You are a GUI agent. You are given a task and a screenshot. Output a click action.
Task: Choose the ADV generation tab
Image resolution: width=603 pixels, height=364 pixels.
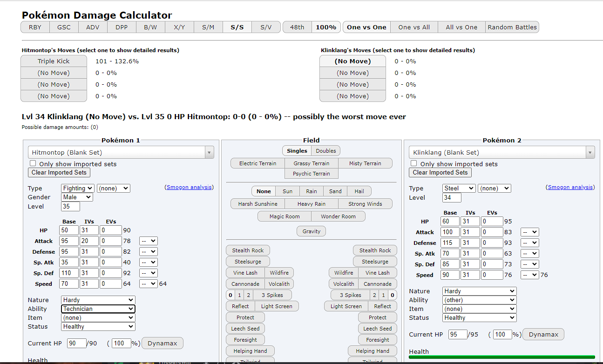(93, 27)
